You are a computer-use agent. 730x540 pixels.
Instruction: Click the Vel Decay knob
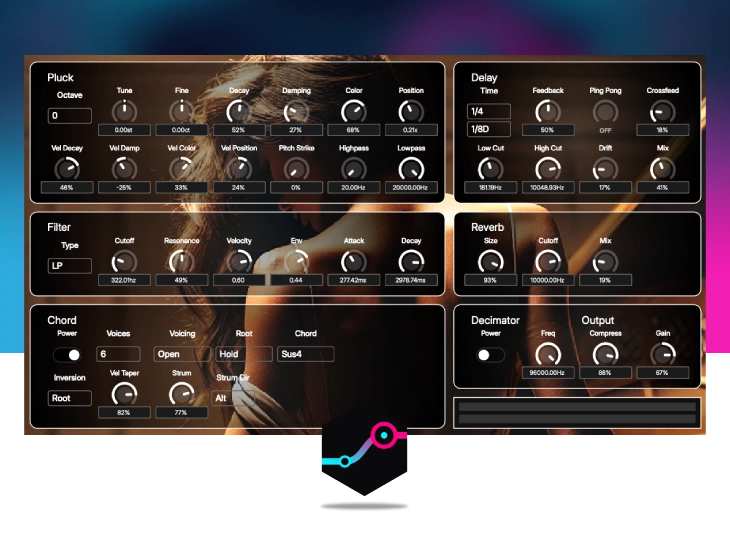point(67,169)
